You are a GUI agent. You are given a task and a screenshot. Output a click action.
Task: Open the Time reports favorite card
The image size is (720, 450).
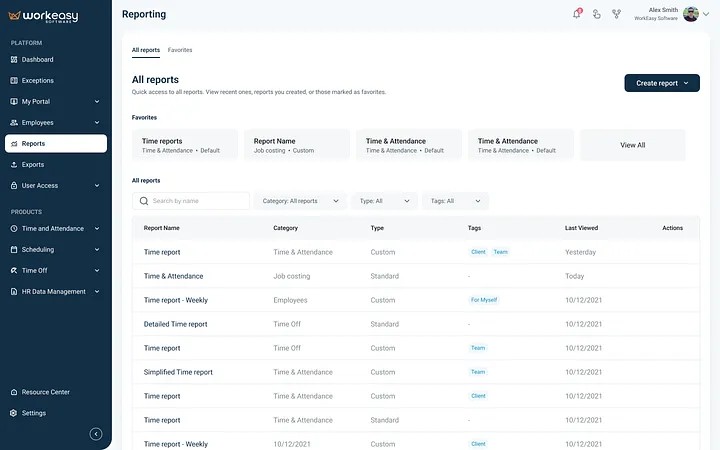(185, 145)
